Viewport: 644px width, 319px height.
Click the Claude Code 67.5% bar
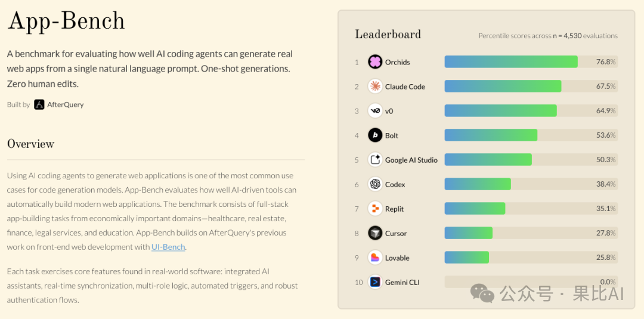tap(503, 86)
